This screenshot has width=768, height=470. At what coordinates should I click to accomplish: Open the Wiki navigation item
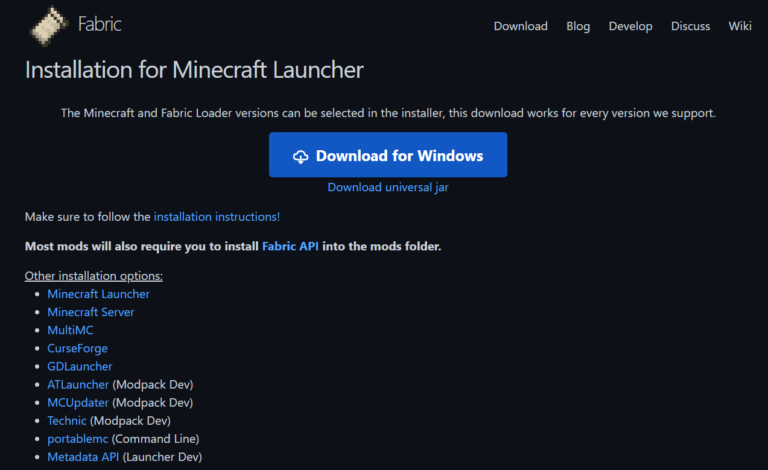pos(740,26)
